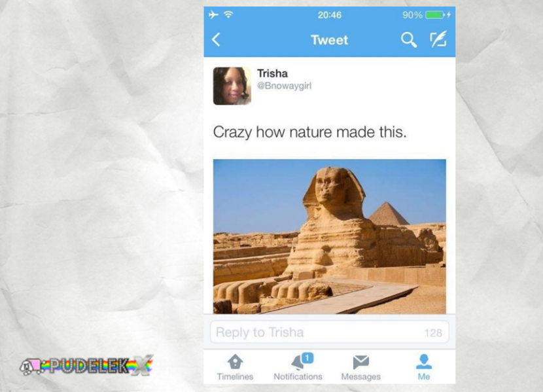The width and height of the screenshot is (543, 392).
Task: Click the Tweet header title
Action: (x=329, y=40)
